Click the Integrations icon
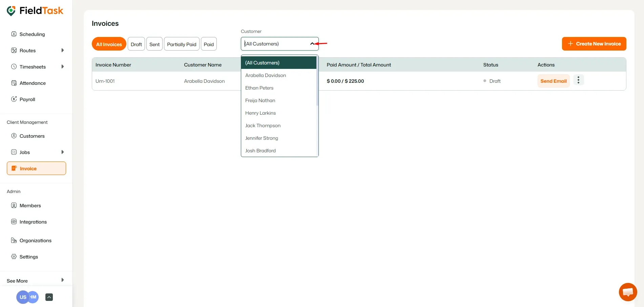 tap(14, 222)
